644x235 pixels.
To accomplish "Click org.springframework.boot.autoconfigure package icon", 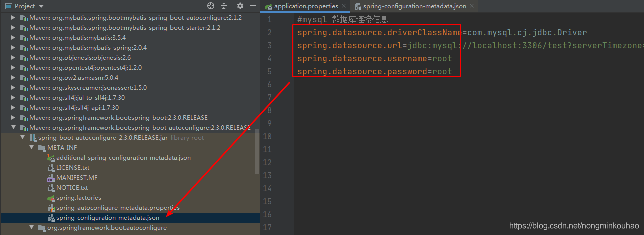I will tap(42, 227).
